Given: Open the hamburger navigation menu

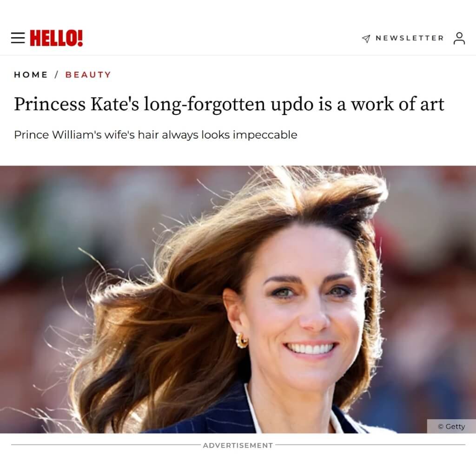Looking at the screenshot, I should (x=18, y=38).
